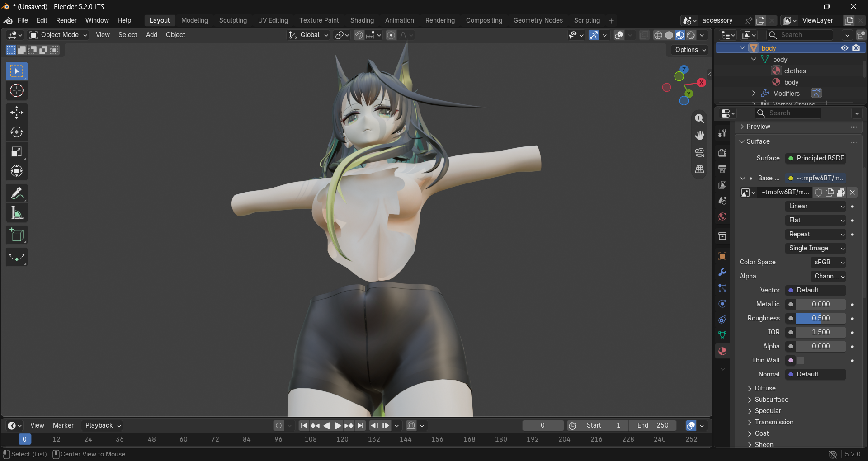Adjust the Metallic value slider
868x461 pixels.
click(821, 304)
